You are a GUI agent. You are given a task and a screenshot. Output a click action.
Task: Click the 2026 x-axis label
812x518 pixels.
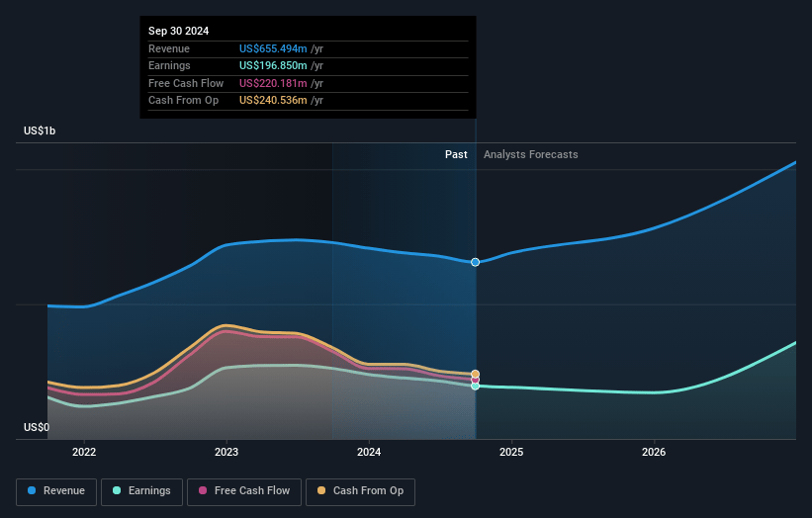[654, 452]
